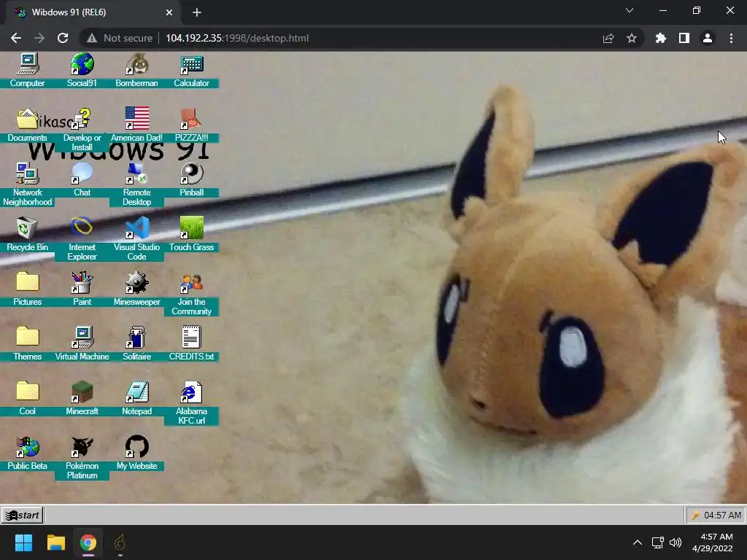Screen dimensions: 747x560
Task: Open a new browser tab
Action: (197, 12)
